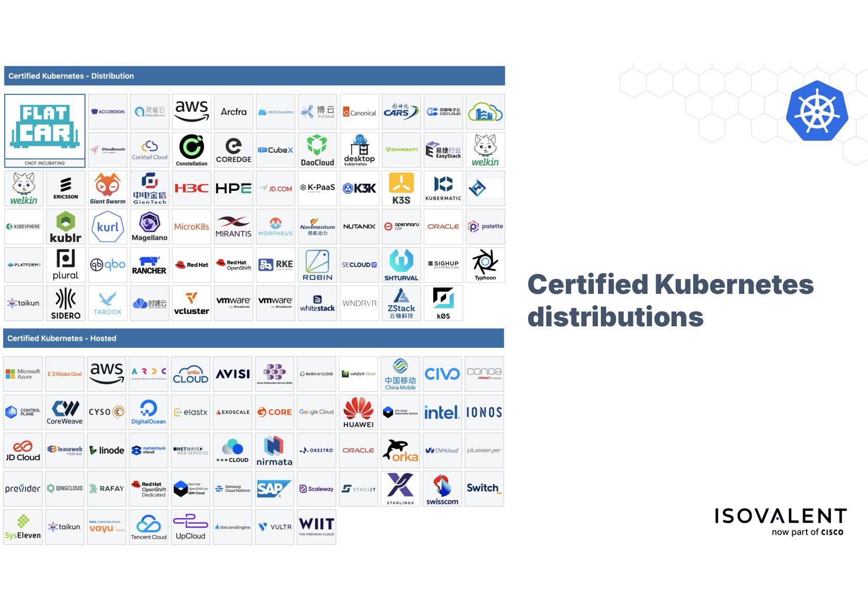Click the Typhoon logo tile
The height and width of the screenshot is (614, 868).
coord(485,265)
